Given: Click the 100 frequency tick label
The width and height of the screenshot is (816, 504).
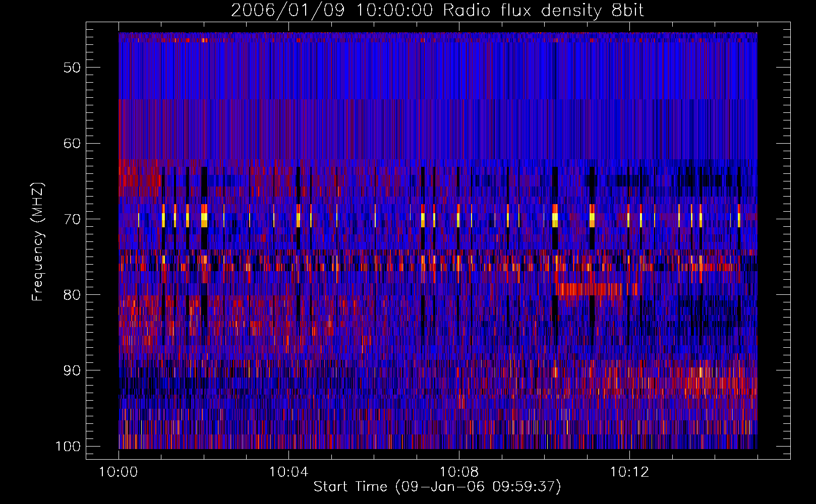Looking at the screenshot, I should (68, 447).
